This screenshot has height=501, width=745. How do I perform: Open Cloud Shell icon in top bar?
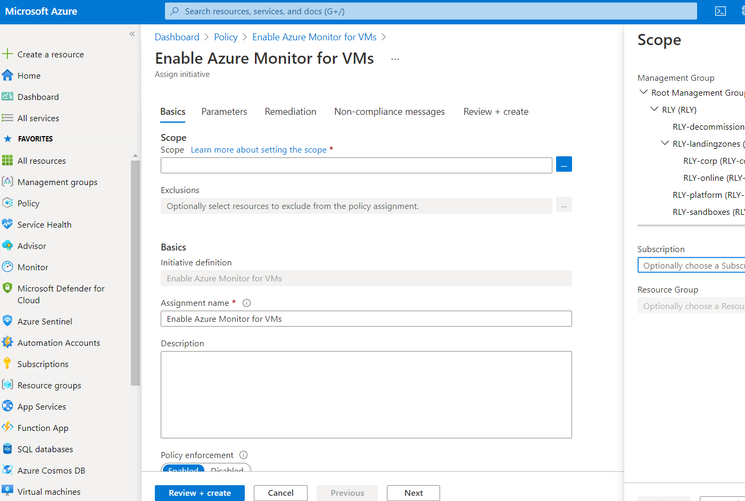pyautogui.click(x=720, y=11)
